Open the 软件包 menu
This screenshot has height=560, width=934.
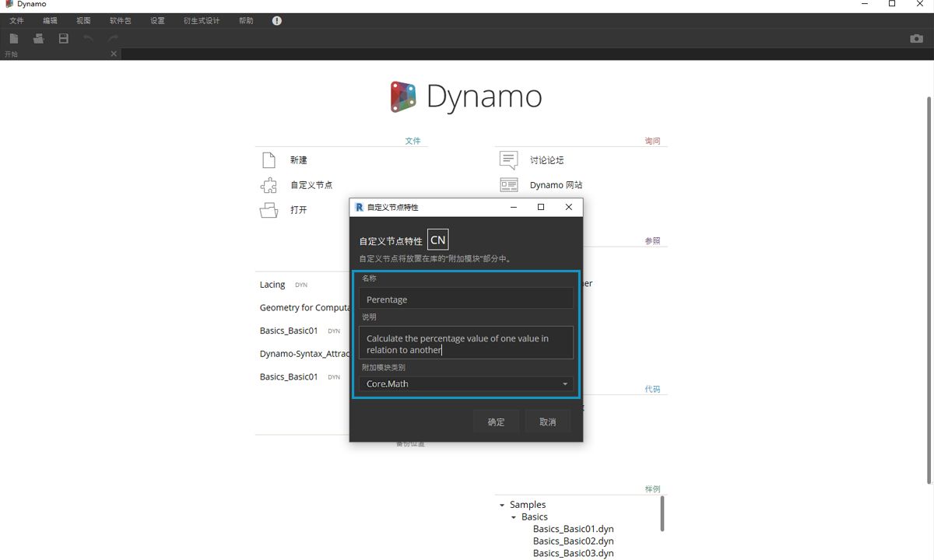(121, 21)
